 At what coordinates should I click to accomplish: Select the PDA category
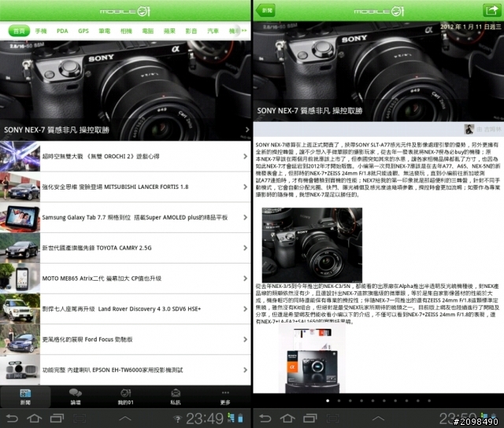(x=62, y=31)
